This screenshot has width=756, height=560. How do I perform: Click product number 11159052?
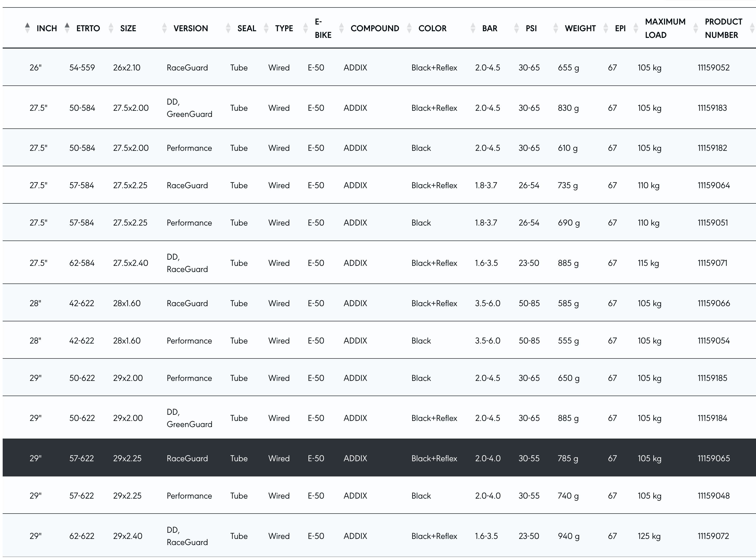click(713, 68)
